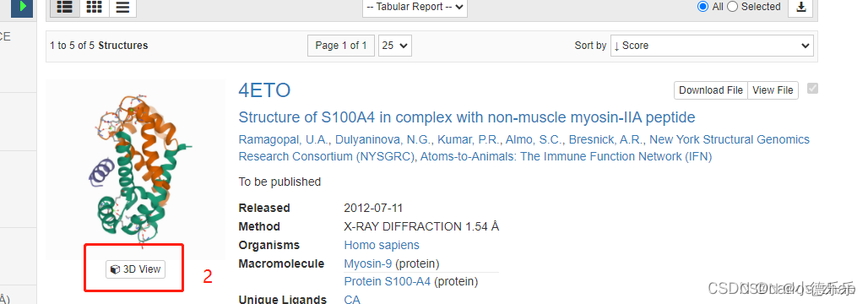
Task: Toggle the checkbox for entry 4ETO
Action: tap(812, 88)
